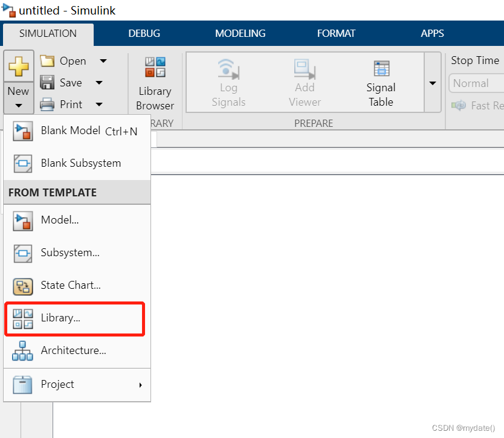Choose State Chart... from template
Image resolution: width=504 pixels, height=438 pixels.
point(77,285)
